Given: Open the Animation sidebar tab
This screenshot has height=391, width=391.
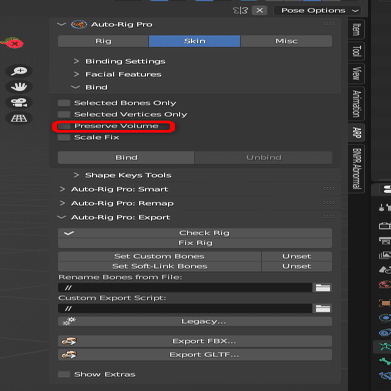Looking at the screenshot, I should pyautogui.click(x=356, y=103).
